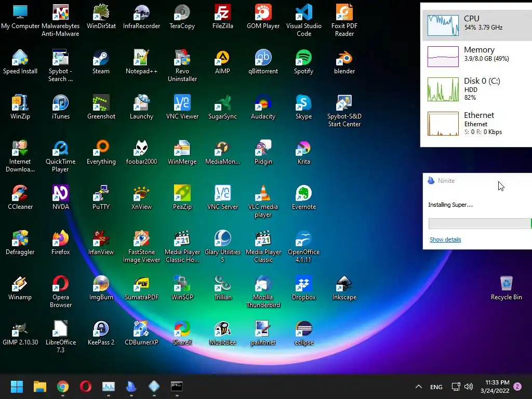Select the Ethernet performance entry
The width and height of the screenshot is (532, 399).
coord(477,124)
